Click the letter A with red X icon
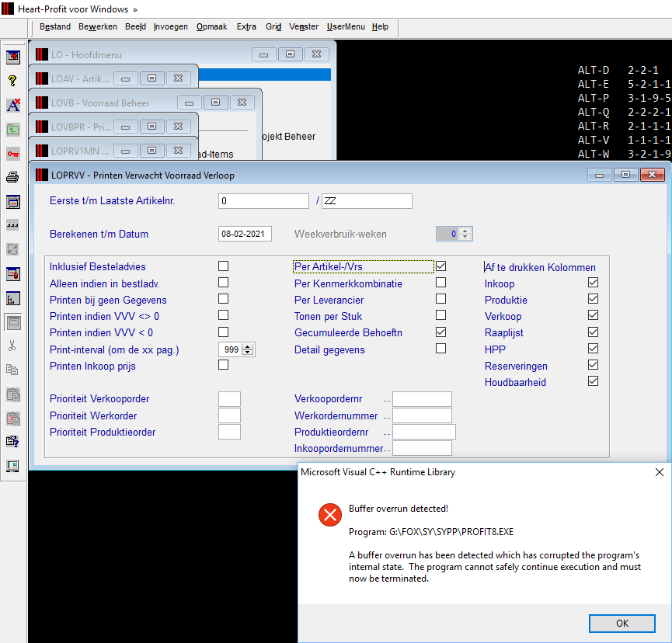 point(13,105)
